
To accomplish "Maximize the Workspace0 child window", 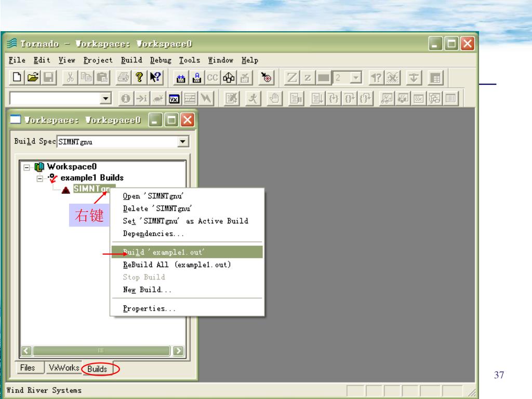I will [x=171, y=120].
